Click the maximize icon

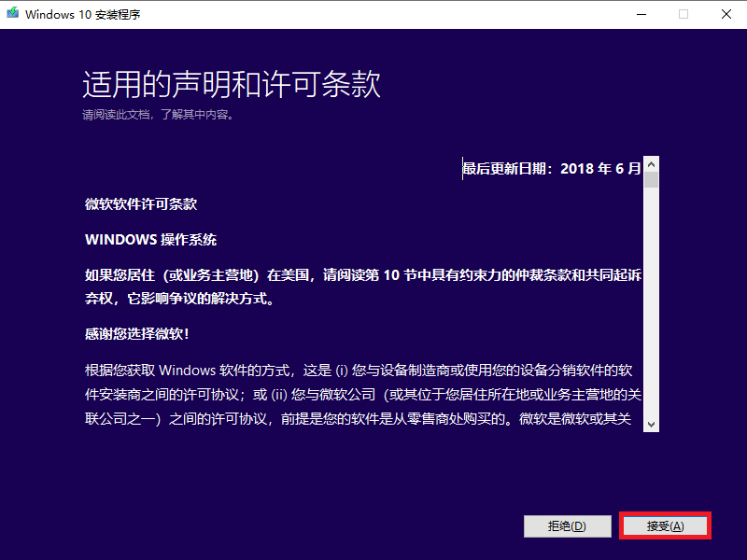tap(683, 14)
